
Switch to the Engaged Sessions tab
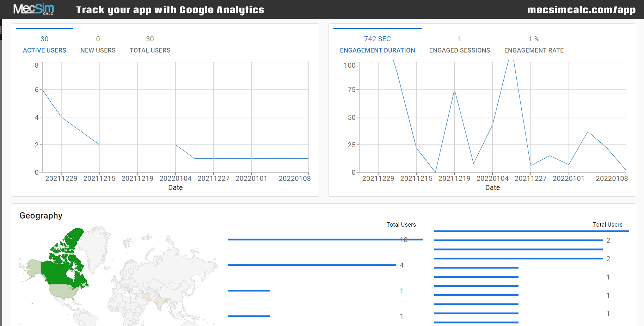(459, 44)
